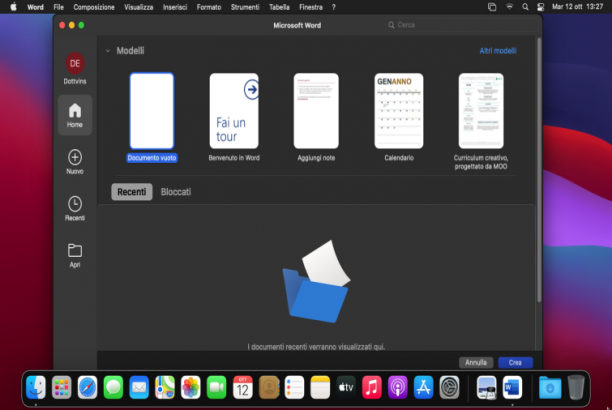Open Recenti from the sidebar
The width and height of the screenshot is (612, 410).
click(75, 209)
